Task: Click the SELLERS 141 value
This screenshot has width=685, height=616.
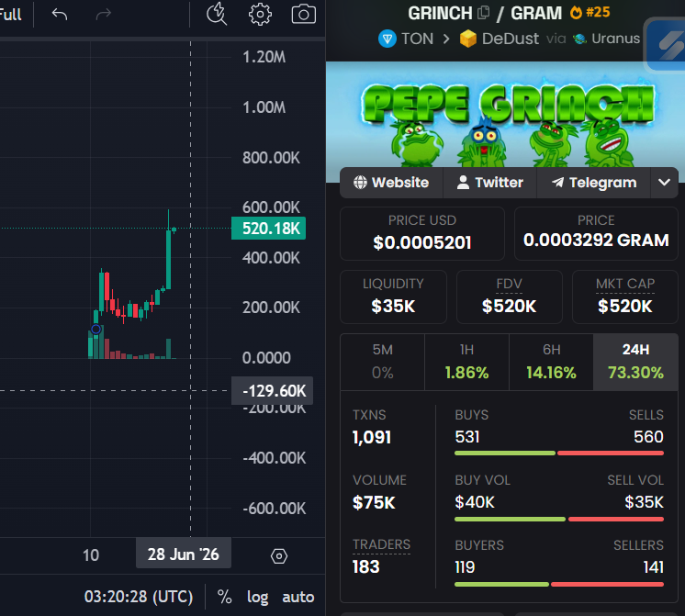Action: (x=654, y=567)
